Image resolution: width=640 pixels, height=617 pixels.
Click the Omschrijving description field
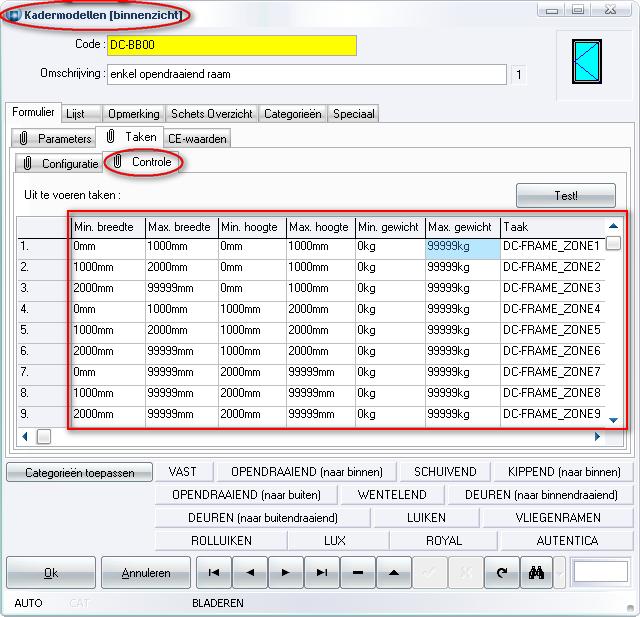(x=307, y=74)
